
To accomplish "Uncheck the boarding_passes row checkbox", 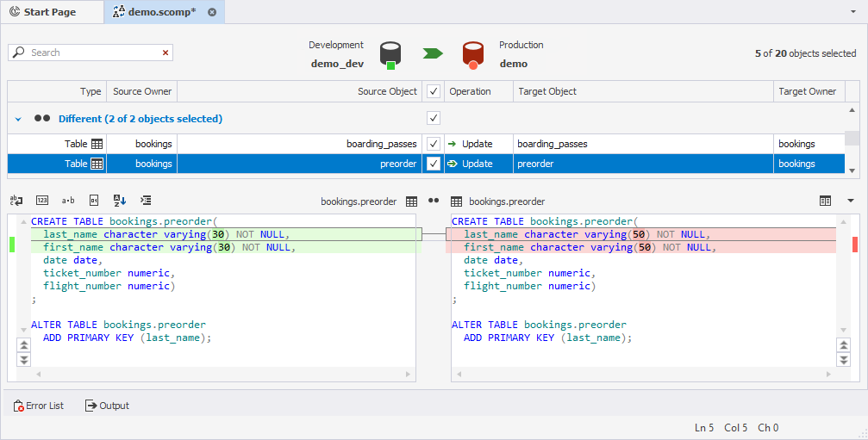I will [434, 144].
